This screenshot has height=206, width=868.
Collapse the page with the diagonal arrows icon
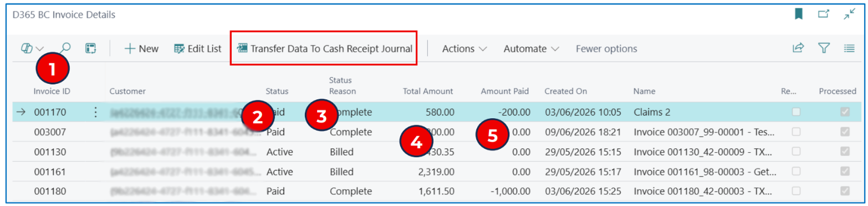click(849, 15)
